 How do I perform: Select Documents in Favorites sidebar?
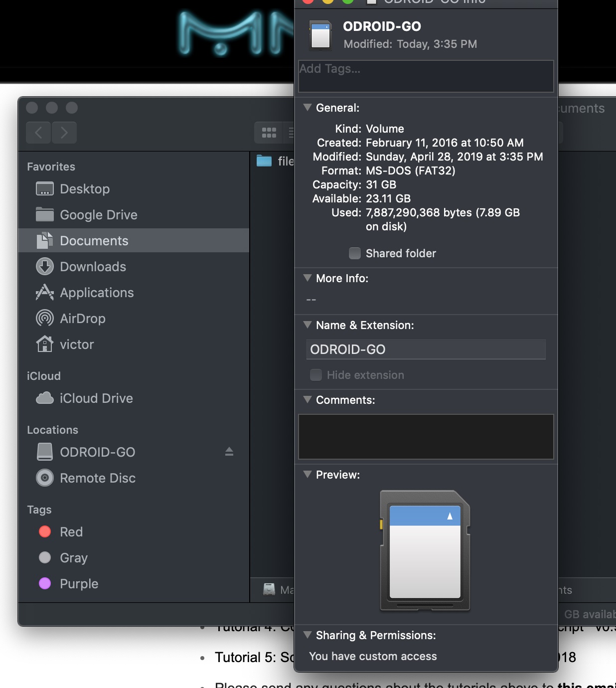(94, 241)
